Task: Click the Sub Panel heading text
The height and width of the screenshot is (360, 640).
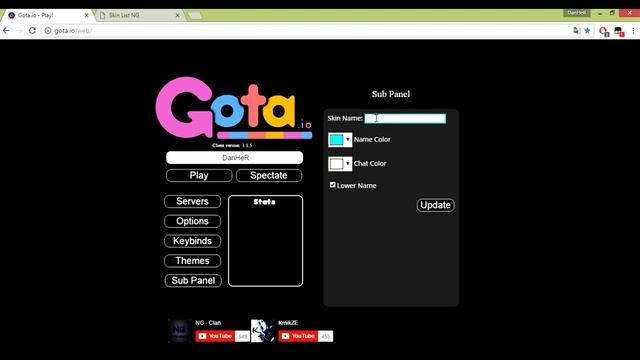Action: [391, 94]
